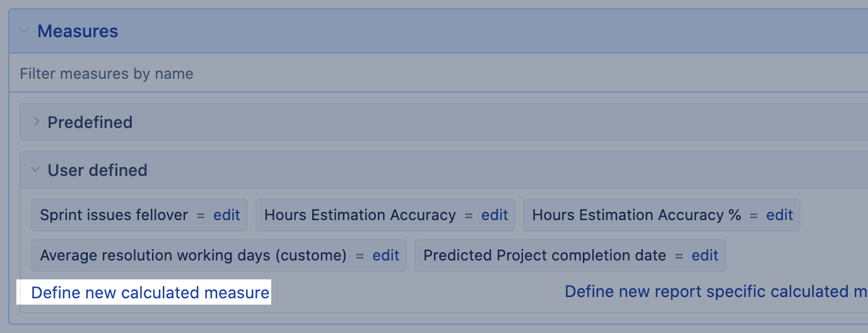The height and width of the screenshot is (333, 868).
Task: Collapse the Measures section chevron
Action: tap(24, 31)
